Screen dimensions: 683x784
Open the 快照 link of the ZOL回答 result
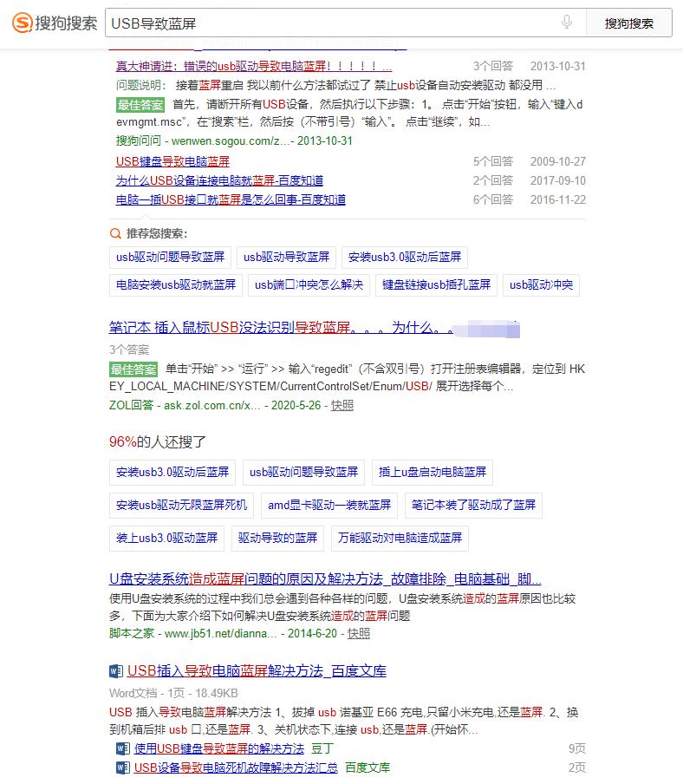tap(342, 406)
